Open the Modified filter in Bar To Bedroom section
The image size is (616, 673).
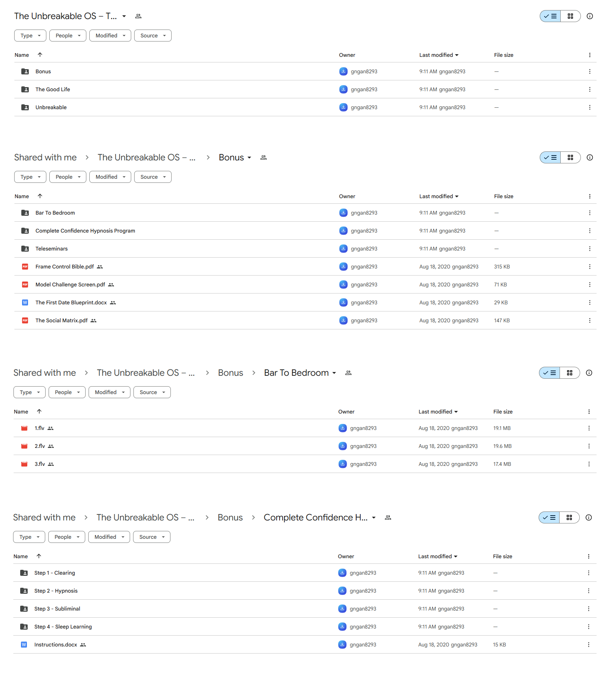tap(110, 392)
